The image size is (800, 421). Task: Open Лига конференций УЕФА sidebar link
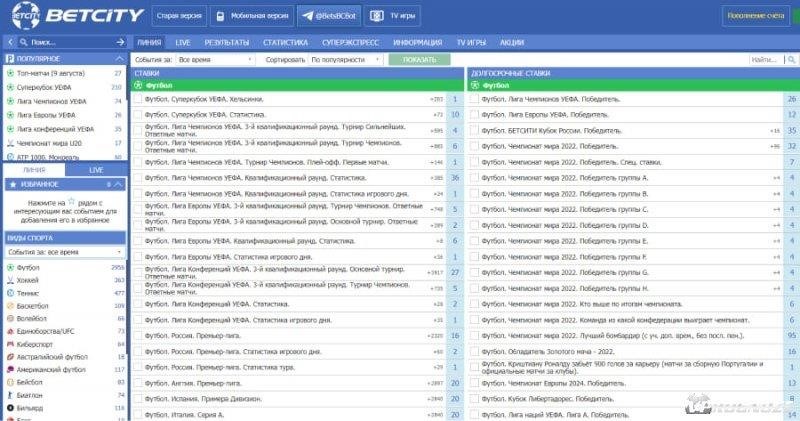(56, 129)
